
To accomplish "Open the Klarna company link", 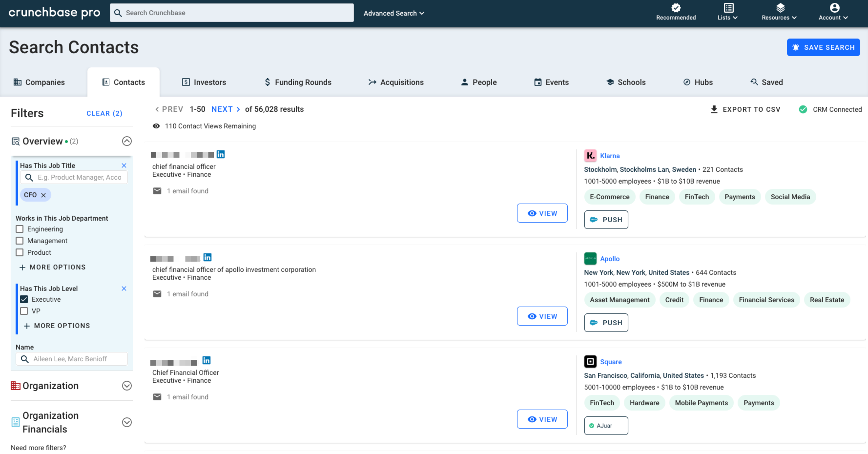I will (610, 156).
